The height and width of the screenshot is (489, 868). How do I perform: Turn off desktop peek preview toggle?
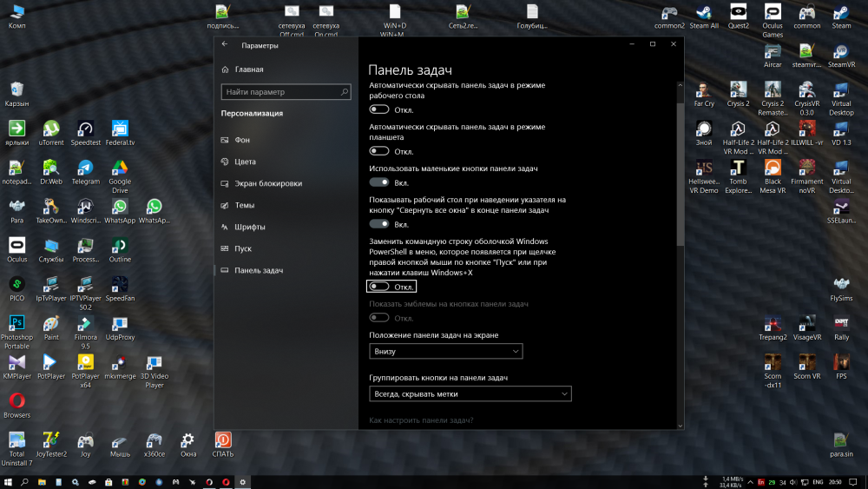pyautogui.click(x=379, y=224)
